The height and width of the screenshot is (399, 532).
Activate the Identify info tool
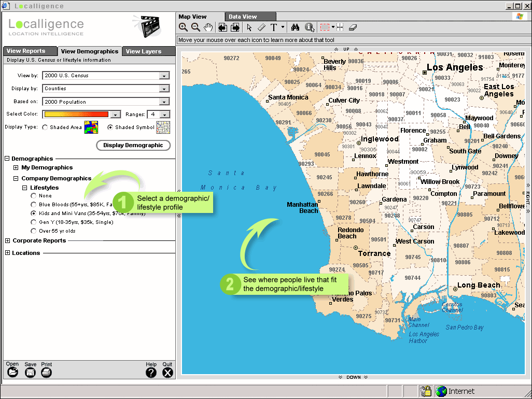(310, 27)
